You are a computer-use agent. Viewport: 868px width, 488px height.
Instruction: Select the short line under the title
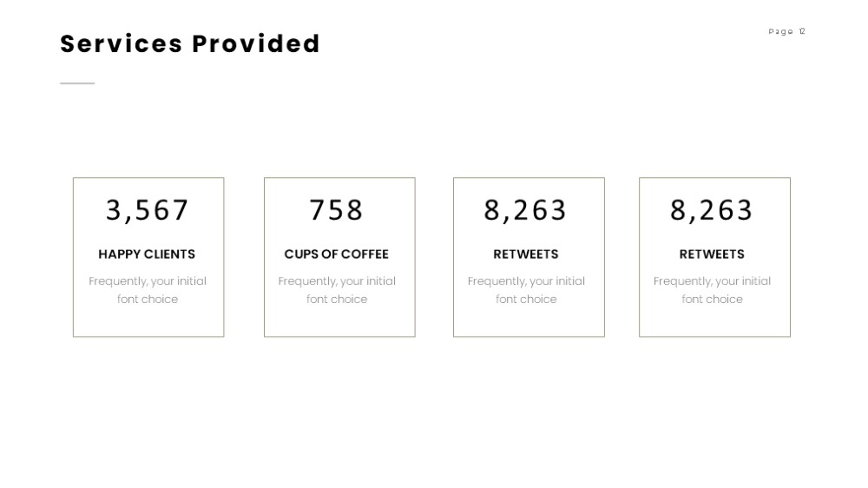77,83
